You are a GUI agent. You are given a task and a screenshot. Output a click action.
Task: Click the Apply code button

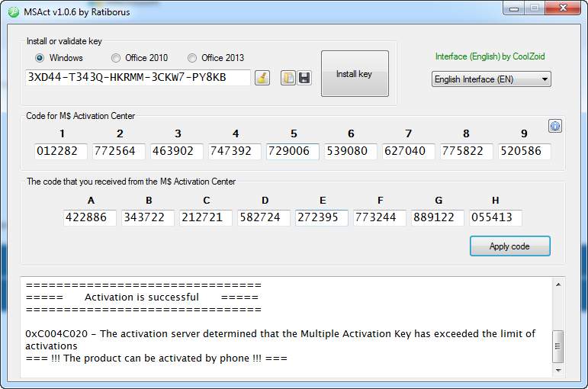pyautogui.click(x=510, y=246)
